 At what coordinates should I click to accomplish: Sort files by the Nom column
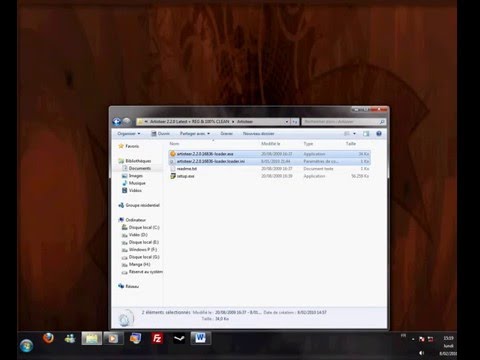[174, 144]
